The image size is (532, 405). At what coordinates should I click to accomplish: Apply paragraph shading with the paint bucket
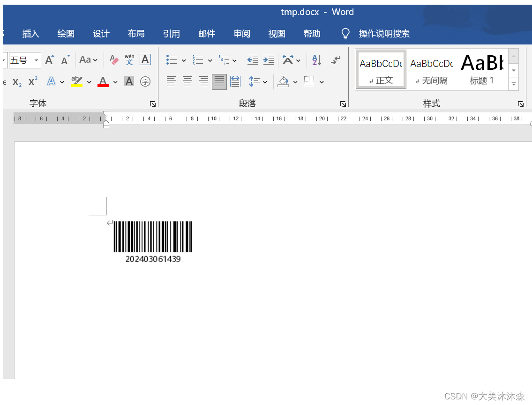click(x=283, y=81)
